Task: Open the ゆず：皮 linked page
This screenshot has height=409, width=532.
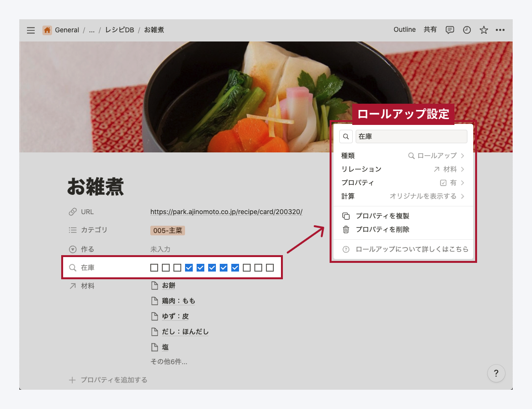Action: click(x=175, y=316)
